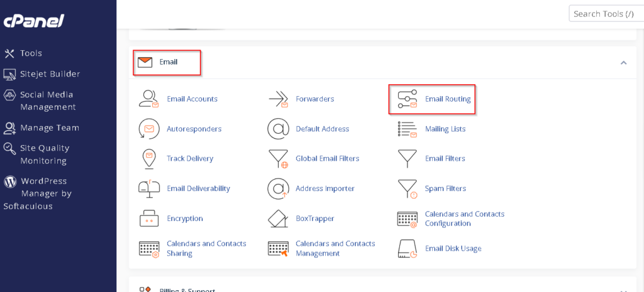Open the Default Address link
The image size is (644, 292).
(323, 129)
